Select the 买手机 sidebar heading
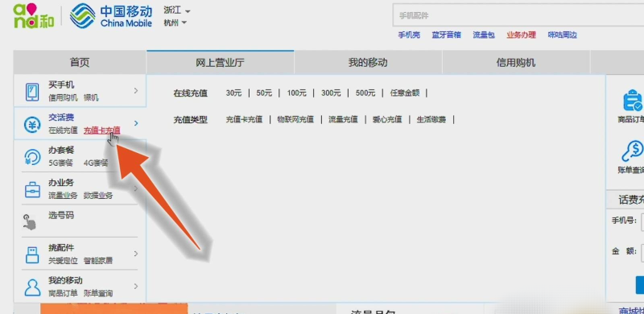 61,85
